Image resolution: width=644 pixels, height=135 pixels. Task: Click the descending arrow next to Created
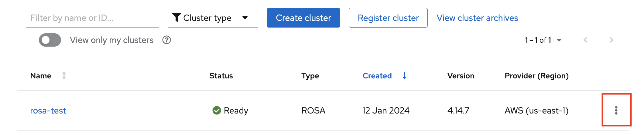tap(404, 76)
